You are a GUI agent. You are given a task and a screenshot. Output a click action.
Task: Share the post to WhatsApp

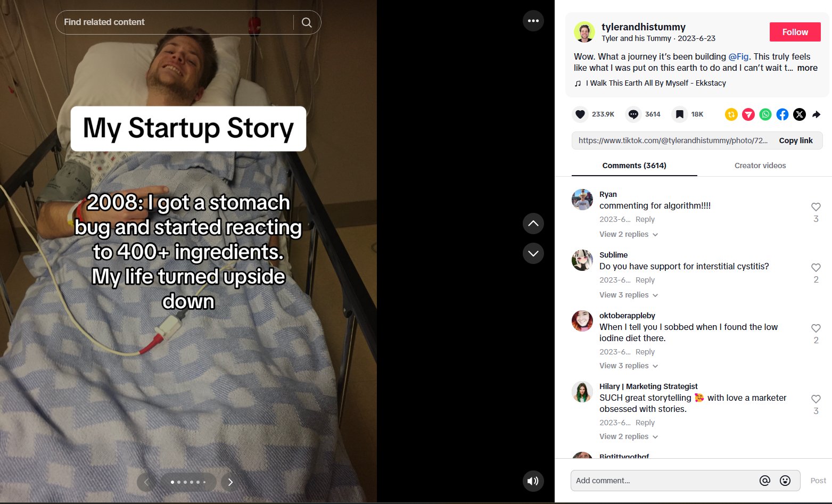[765, 114]
